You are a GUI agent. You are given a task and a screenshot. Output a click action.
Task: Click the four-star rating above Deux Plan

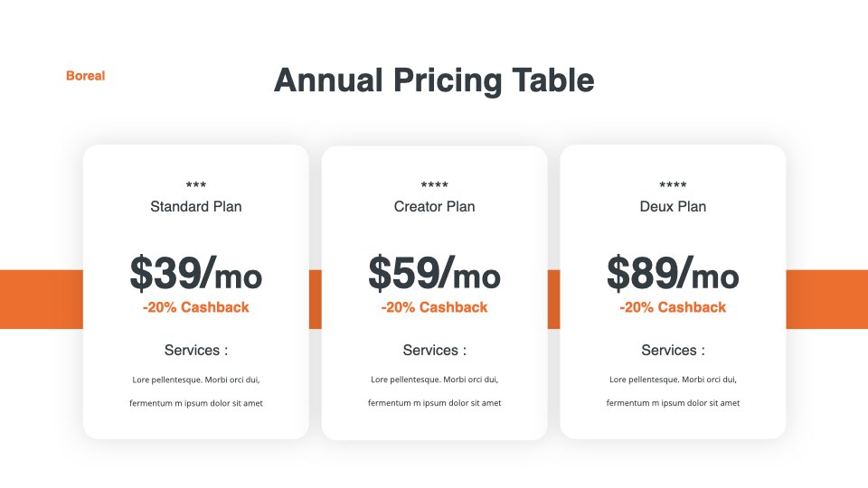[673, 184]
